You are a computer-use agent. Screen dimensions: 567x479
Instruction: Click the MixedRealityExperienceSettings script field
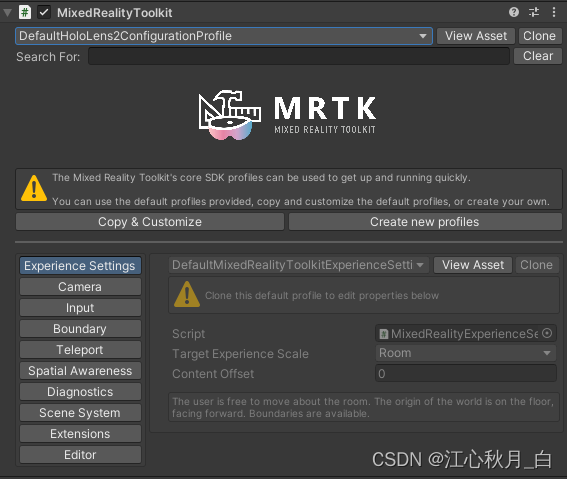[x=466, y=333]
